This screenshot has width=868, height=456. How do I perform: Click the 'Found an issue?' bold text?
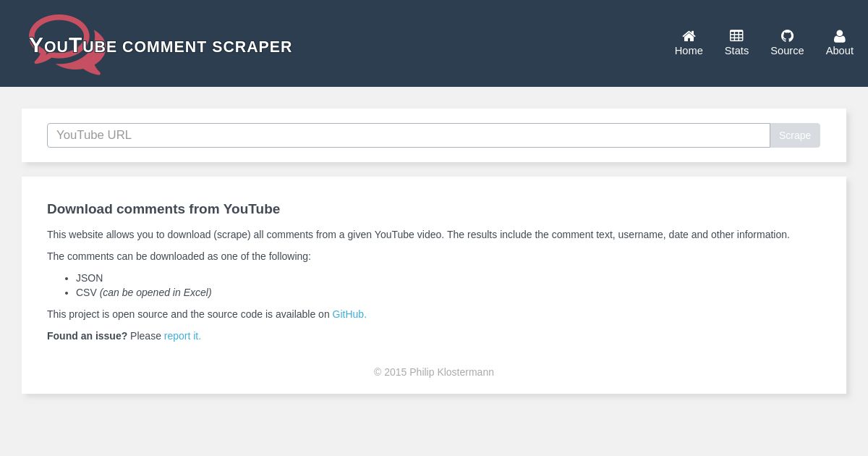(x=87, y=336)
